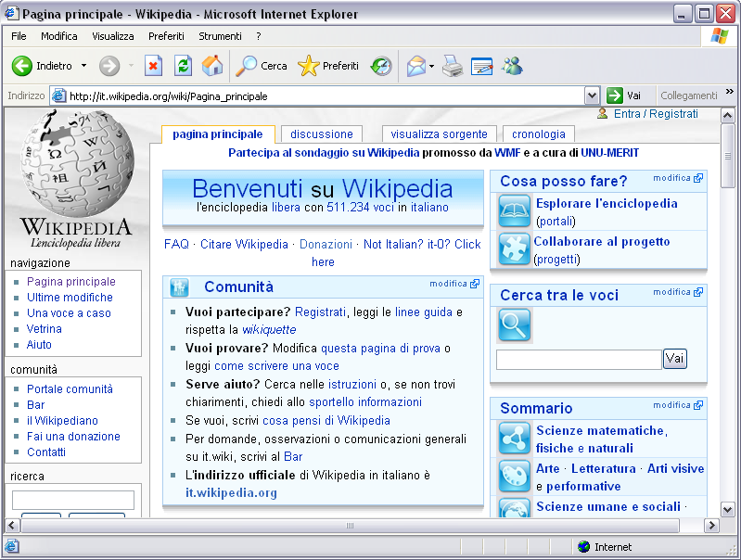Click the Refresh page icon
The width and height of the screenshot is (741, 560).
(183, 66)
